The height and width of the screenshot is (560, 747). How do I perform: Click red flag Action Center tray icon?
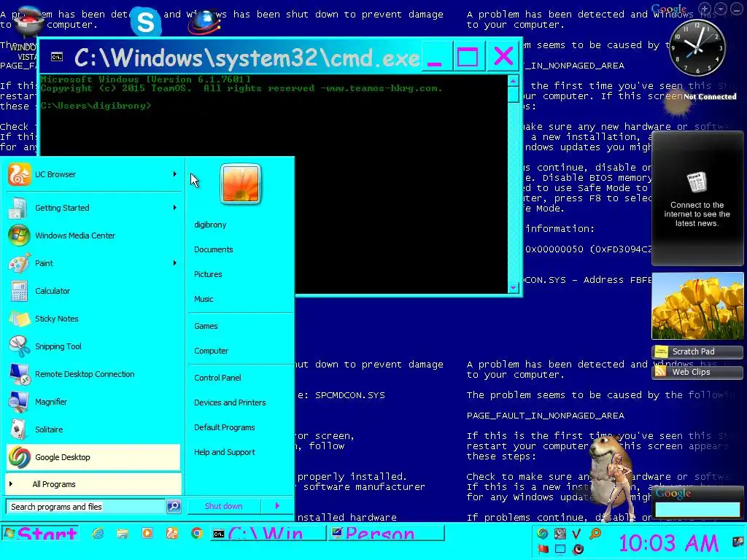[x=543, y=549]
